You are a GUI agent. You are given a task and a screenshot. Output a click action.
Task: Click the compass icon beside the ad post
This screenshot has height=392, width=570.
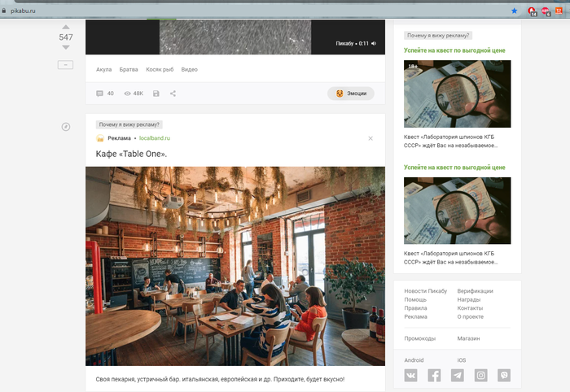point(66,127)
